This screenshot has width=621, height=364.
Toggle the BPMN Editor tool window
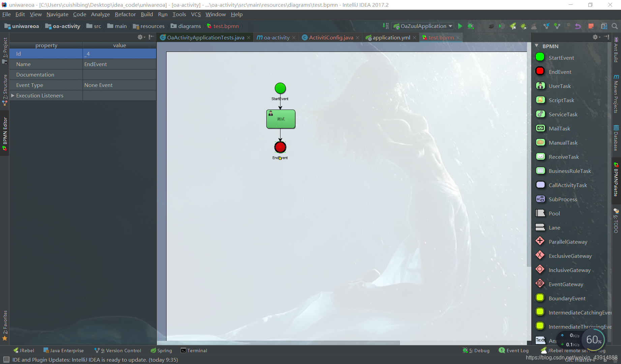(x=5, y=133)
